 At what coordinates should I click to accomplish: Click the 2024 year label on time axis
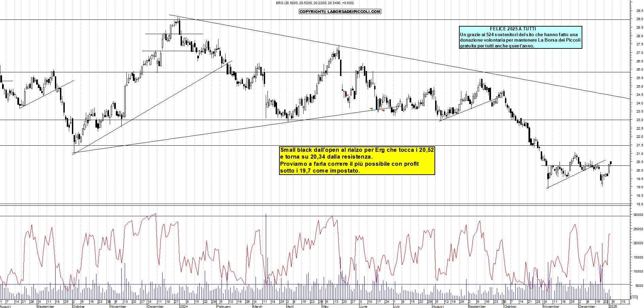[183, 306]
